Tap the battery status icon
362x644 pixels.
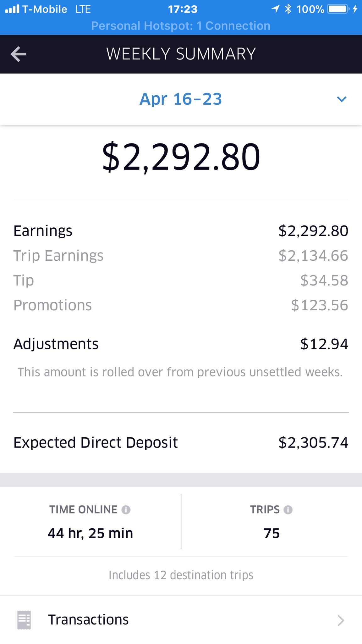click(x=338, y=9)
